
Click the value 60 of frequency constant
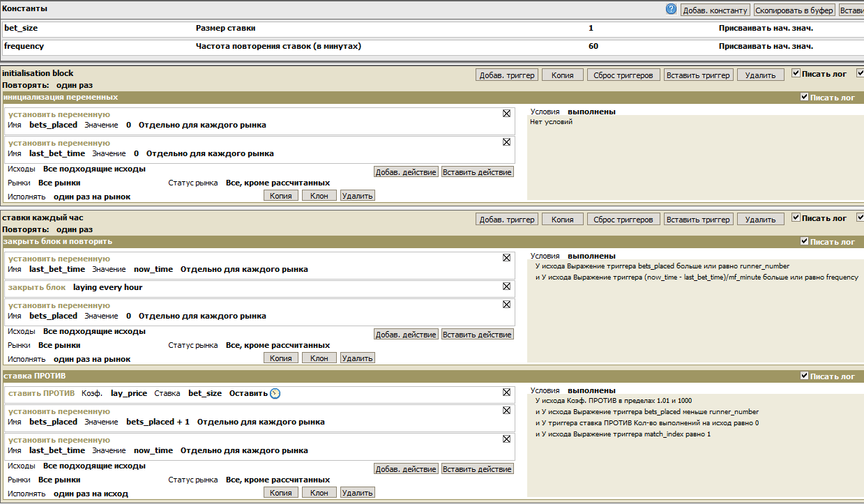click(593, 46)
